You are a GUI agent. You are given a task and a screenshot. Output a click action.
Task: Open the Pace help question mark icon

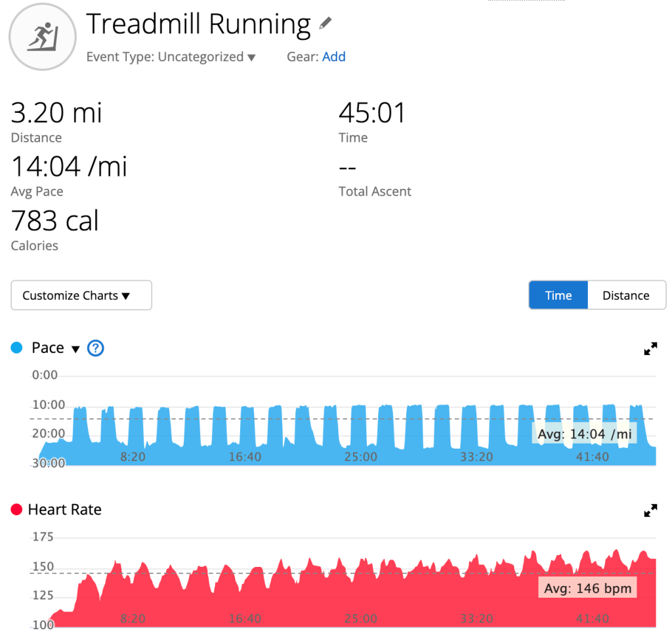click(96, 348)
